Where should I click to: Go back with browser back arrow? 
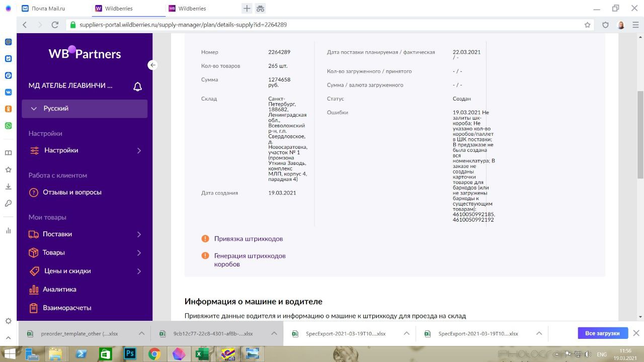25,25
